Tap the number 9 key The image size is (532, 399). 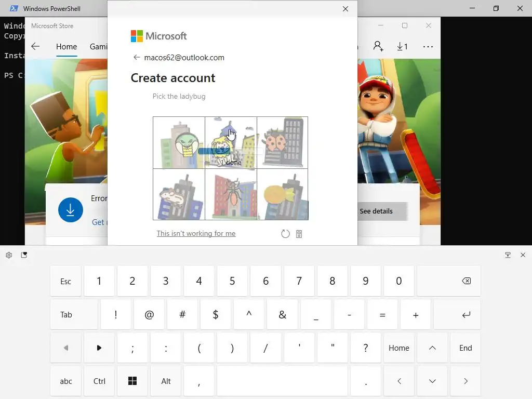pos(366,281)
